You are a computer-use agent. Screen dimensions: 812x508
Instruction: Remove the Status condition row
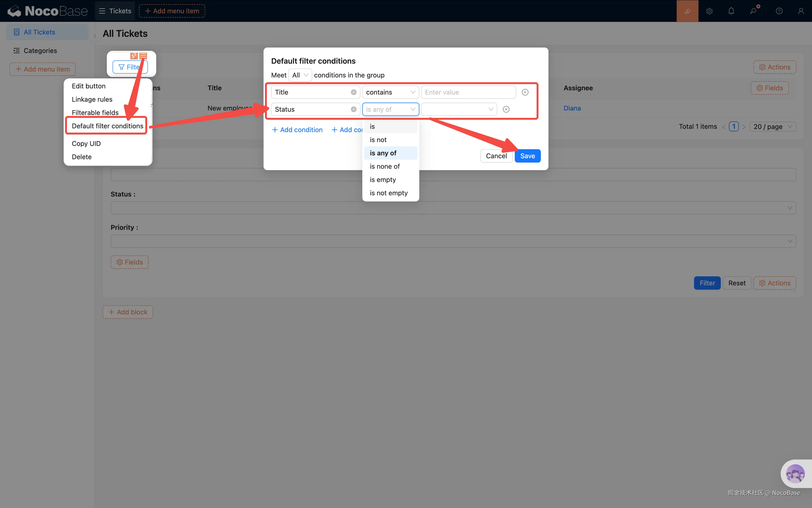click(x=506, y=110)
